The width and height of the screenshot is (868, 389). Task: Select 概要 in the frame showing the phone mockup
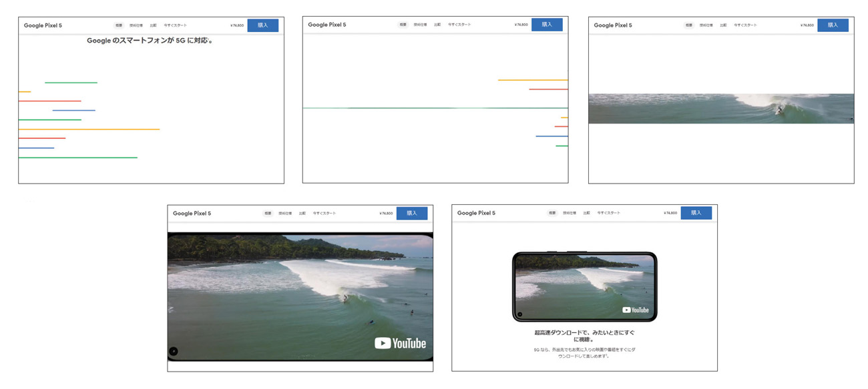553,213
